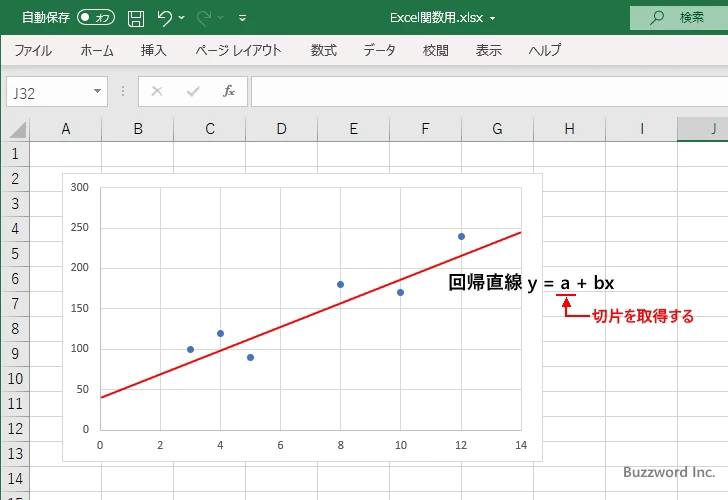Click the 検索 search box
This screenshot has height=500, width=728.
pyautogui.click(x=679, y=18)
